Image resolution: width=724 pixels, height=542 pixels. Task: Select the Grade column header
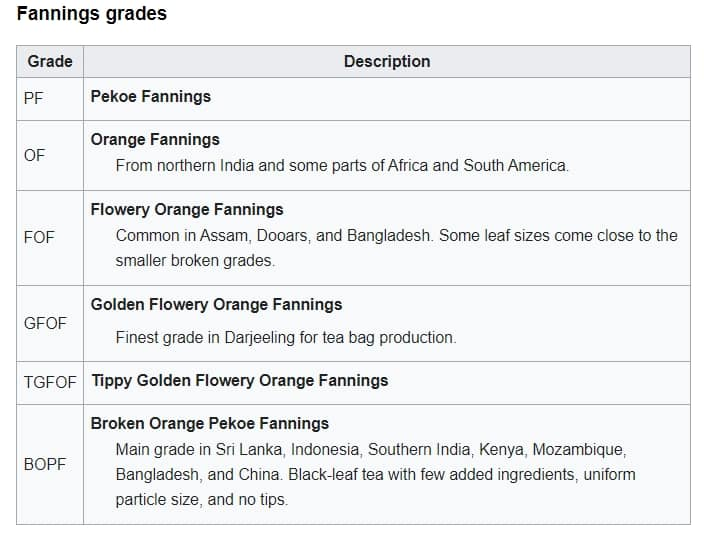[50, 61]
